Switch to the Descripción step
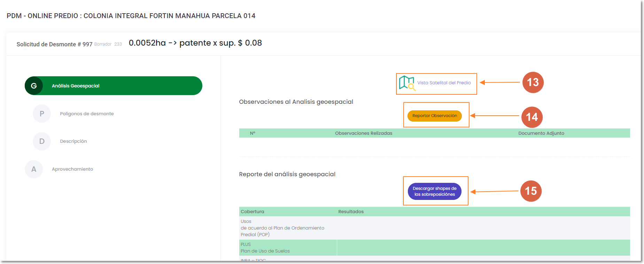 tap(73, 141)
